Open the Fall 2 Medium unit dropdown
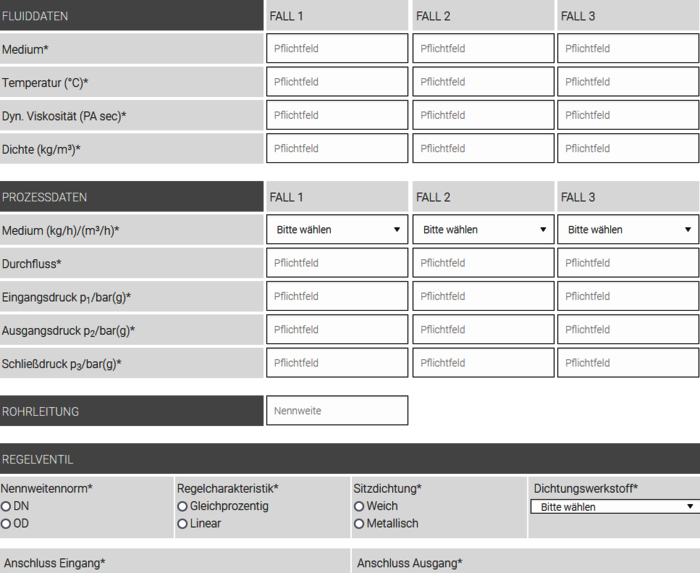 point(483,229)
